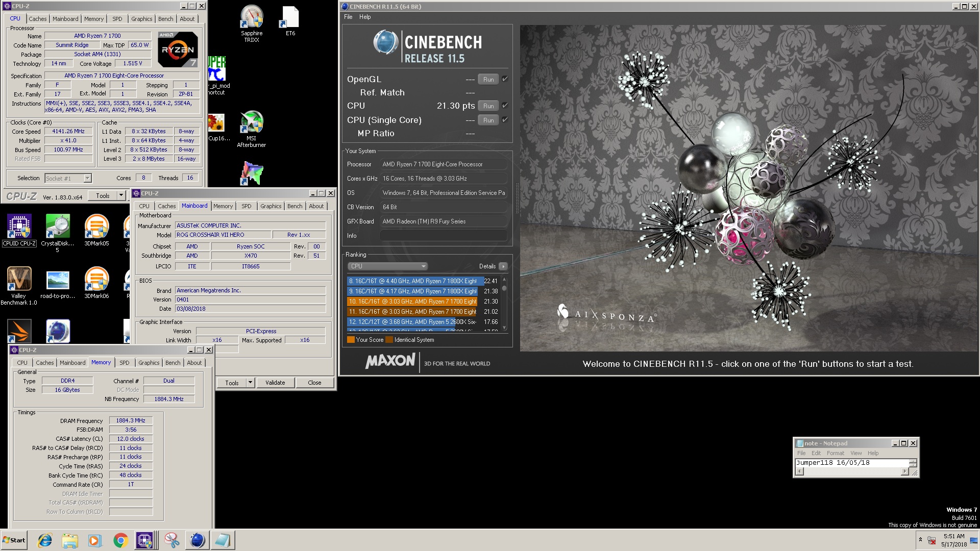Select ranking row 11 Ryzen 7 1700 score 21.02
This screenshot has height=551, width=980.
coord(423,312)
